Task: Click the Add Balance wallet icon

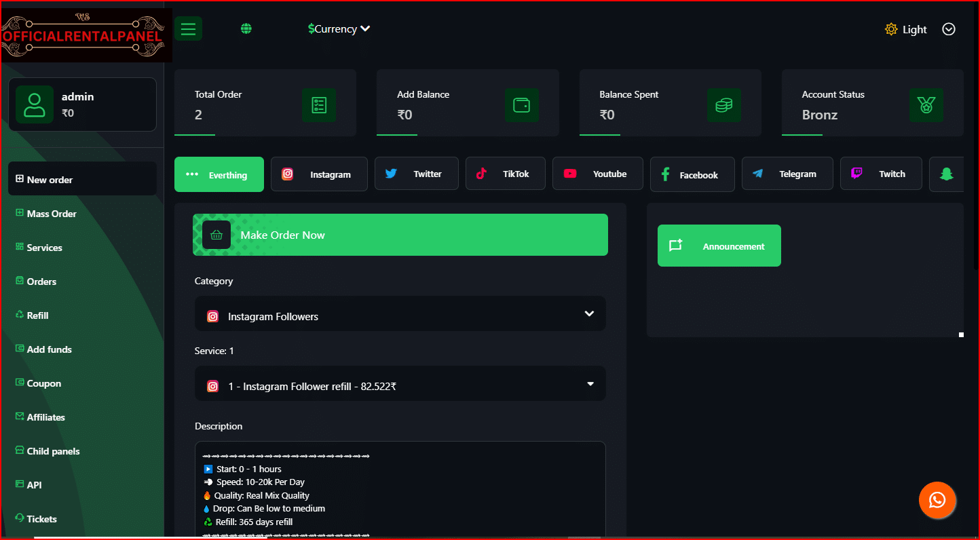Action: [521, 105]
